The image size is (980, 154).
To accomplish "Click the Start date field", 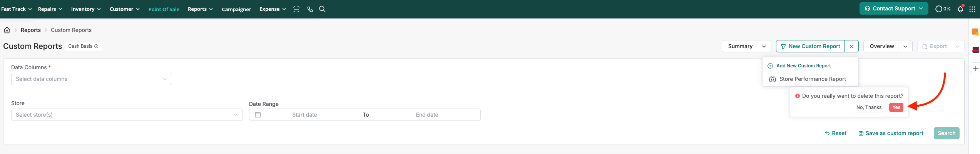I will pos(304,115).
